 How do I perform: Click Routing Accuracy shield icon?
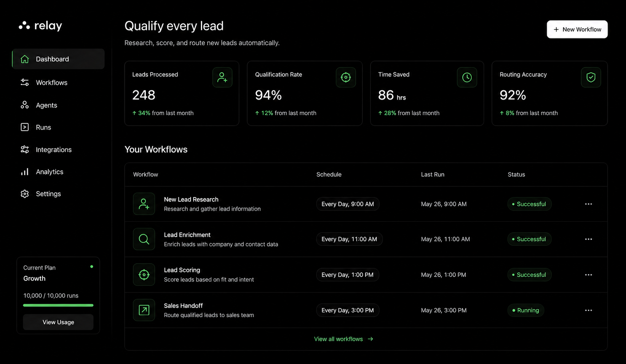[591, 77]
